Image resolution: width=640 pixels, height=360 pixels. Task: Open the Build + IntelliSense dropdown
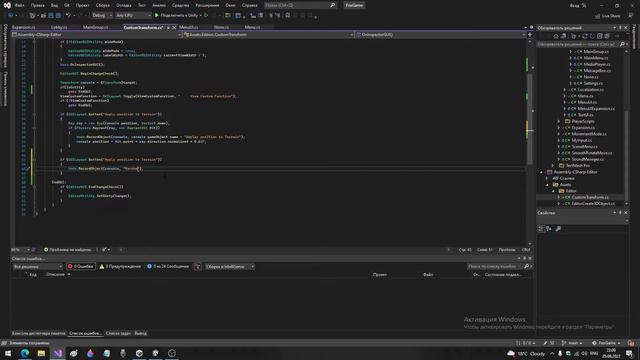[x=229, y=267]
